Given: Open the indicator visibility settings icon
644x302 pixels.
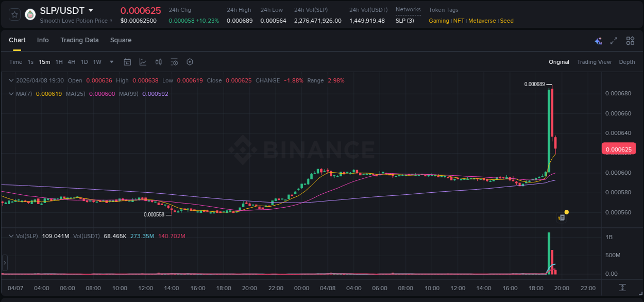Looking at the screenshot, I should click(x=174, y=61).
